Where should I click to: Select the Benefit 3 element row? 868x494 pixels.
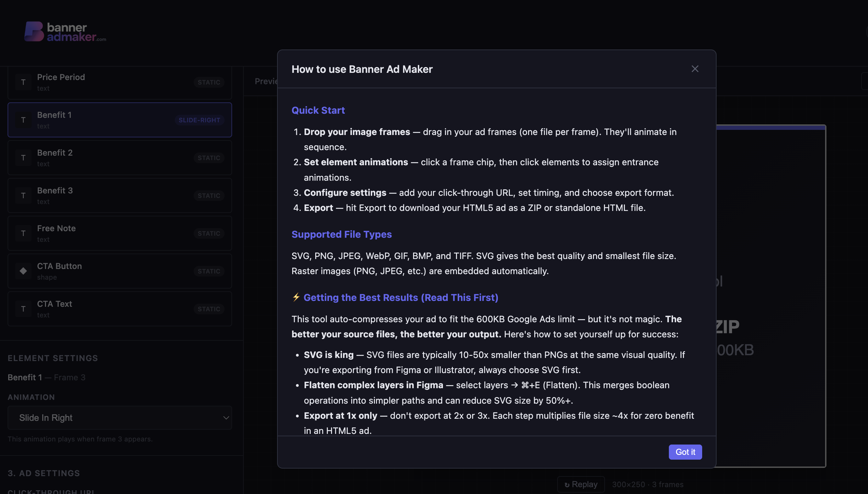[x=120, y=195]
